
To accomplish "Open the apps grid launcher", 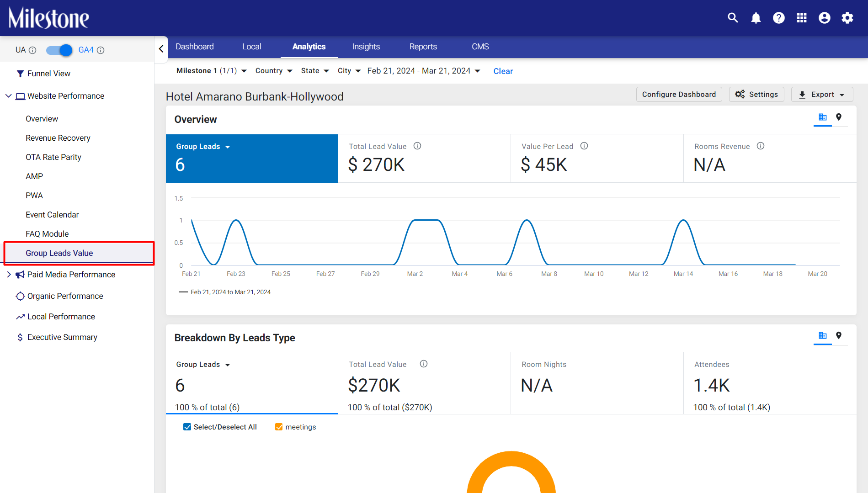I will point(802,18).
